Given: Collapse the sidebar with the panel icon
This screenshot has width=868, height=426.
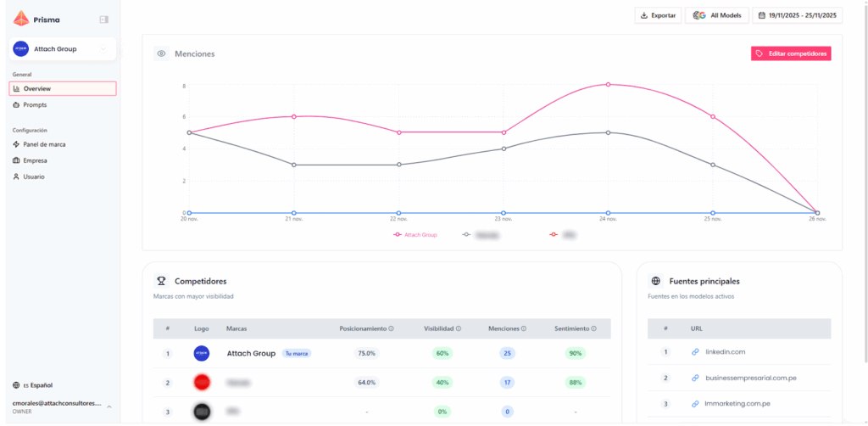Looking at the screenshot, I should (x=103, y=19).
